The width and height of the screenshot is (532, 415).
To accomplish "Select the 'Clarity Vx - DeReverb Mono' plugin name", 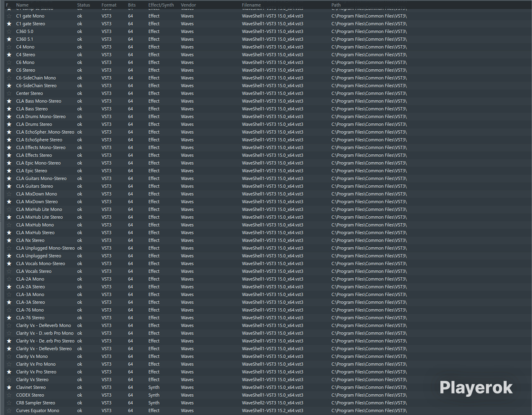I will click(x=44, y=326).
